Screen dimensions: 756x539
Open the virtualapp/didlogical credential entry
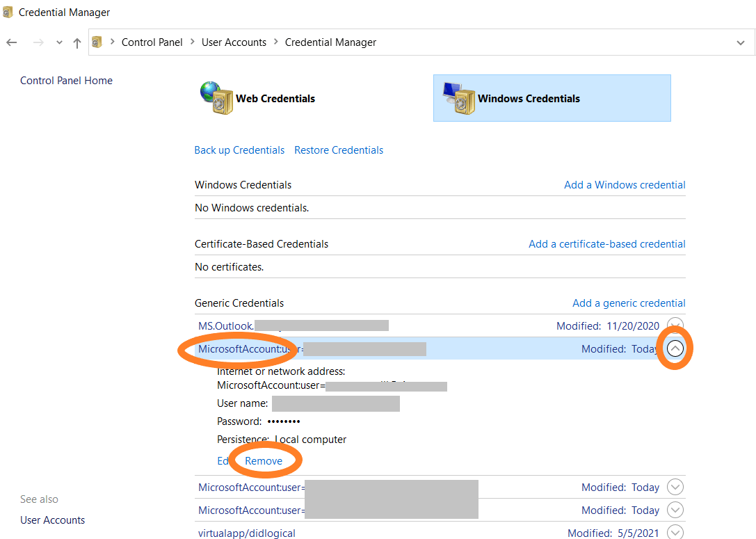point(247,533)
